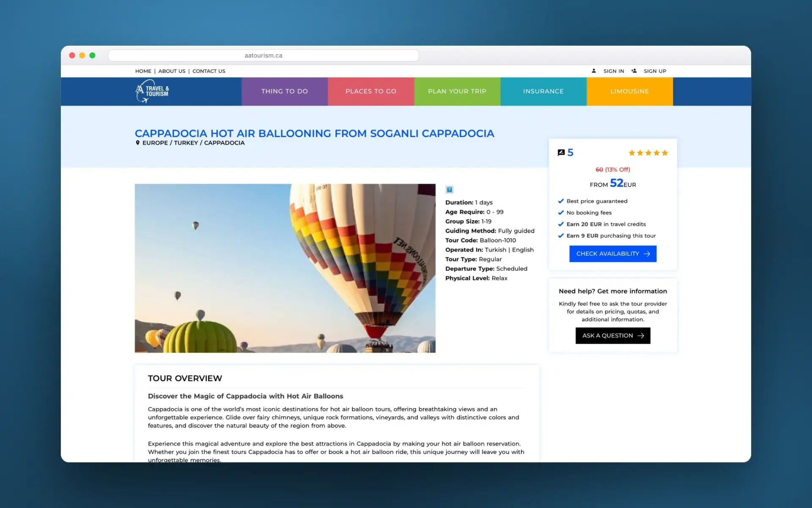
Task: Click the Operated In: Turkish | English text
Action: (x=489, y=250)
